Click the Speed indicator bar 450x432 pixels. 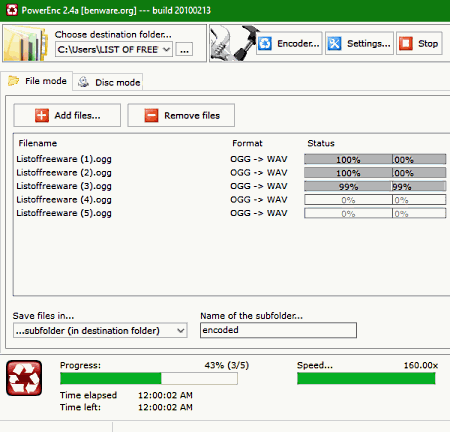coord(366,378)
